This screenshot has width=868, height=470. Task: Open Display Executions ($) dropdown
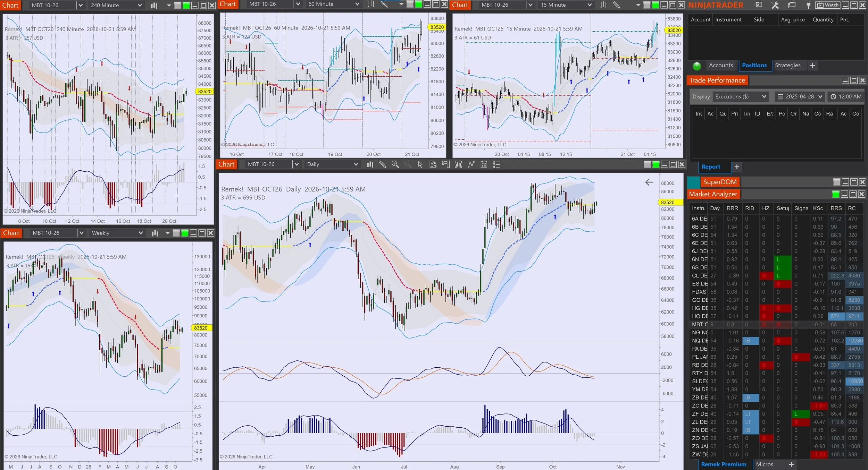(x=741, y=96)
